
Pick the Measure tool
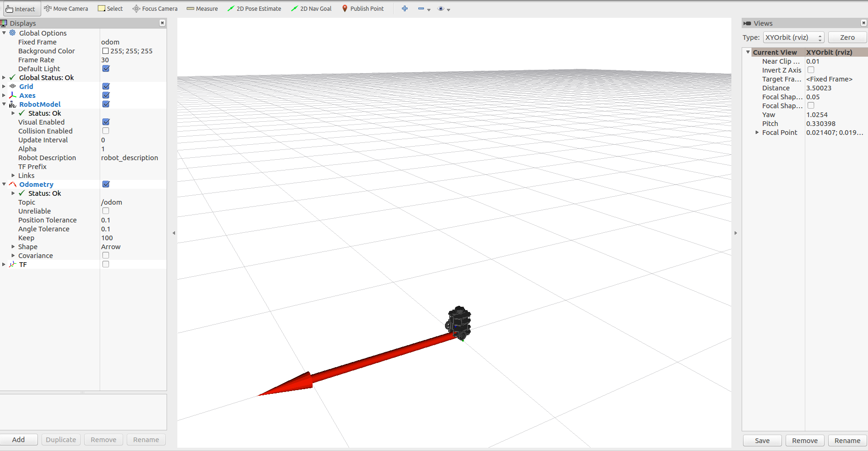tap(202, 8)
